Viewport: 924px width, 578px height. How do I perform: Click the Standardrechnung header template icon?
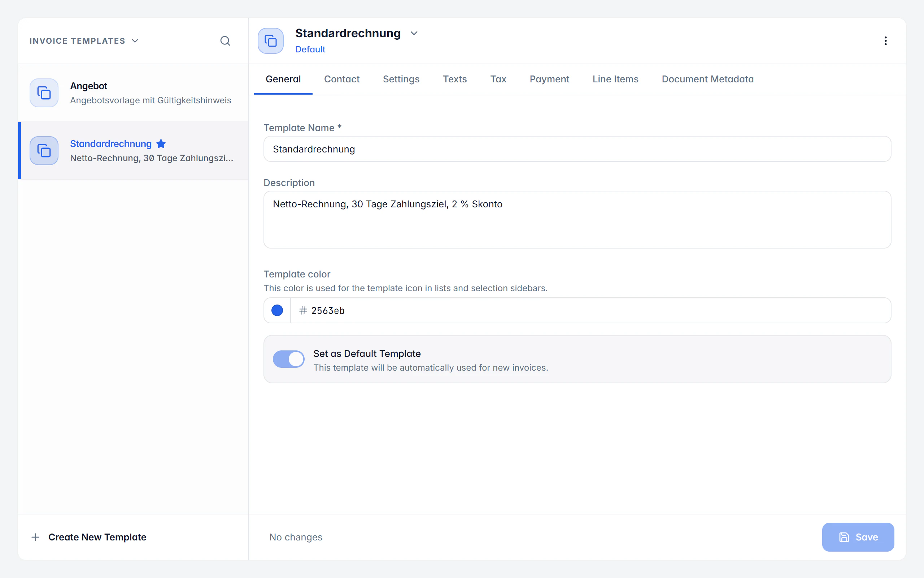click(x=271, y=41)
